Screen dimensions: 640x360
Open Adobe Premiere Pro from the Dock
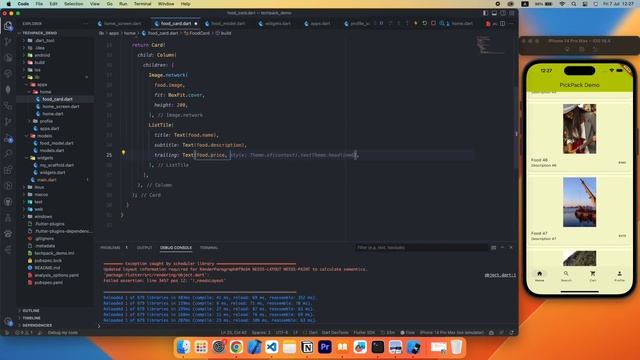[325, 347]
